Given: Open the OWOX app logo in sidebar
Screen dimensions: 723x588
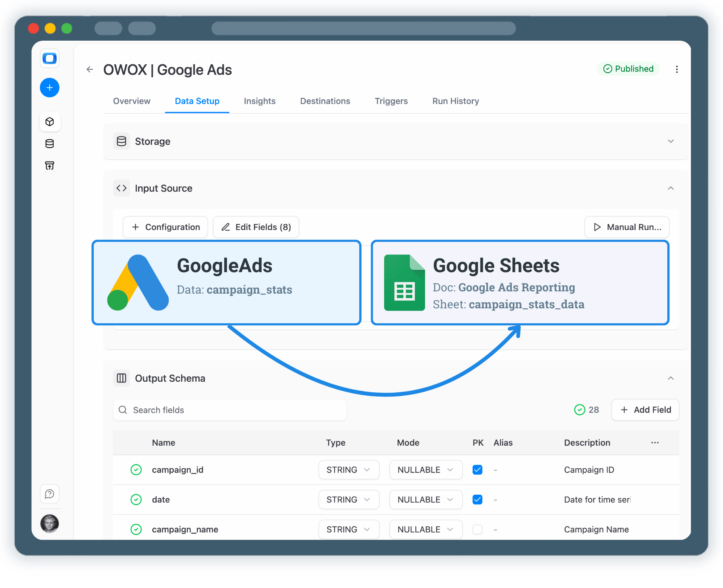Looking at the screenshot, I should [x=49, y=58].
